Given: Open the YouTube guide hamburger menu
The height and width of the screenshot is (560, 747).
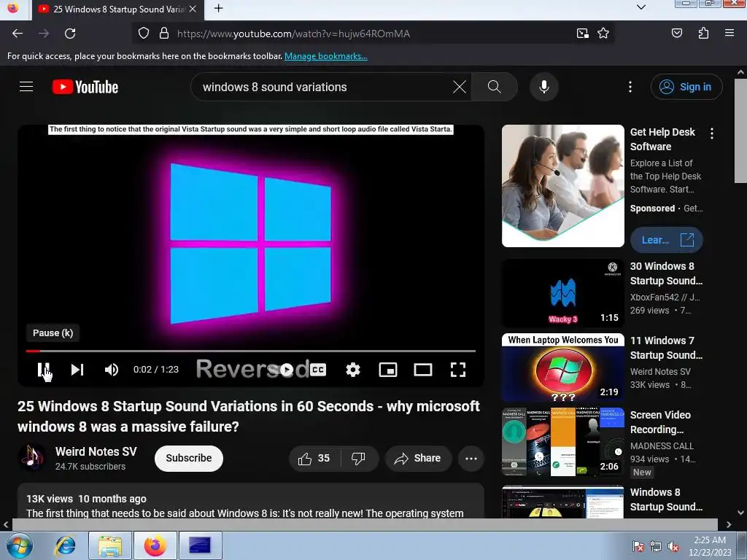Looking at the screenshot, I should pos(26,87).
